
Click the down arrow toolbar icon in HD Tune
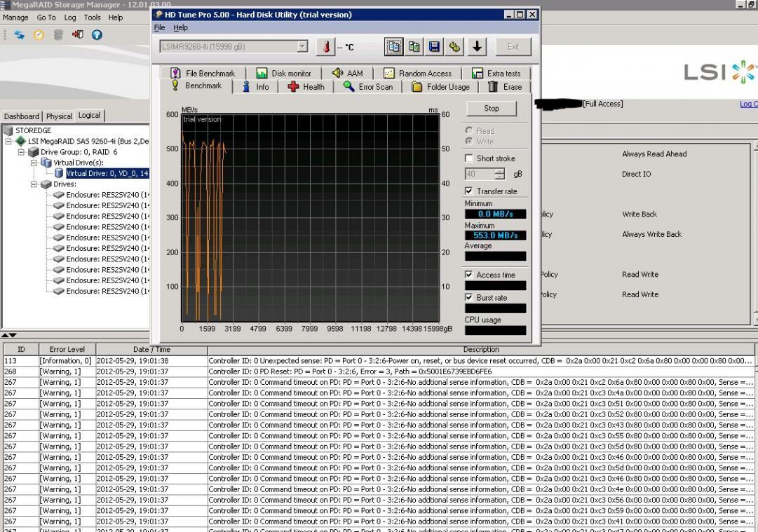pos(477,47)
